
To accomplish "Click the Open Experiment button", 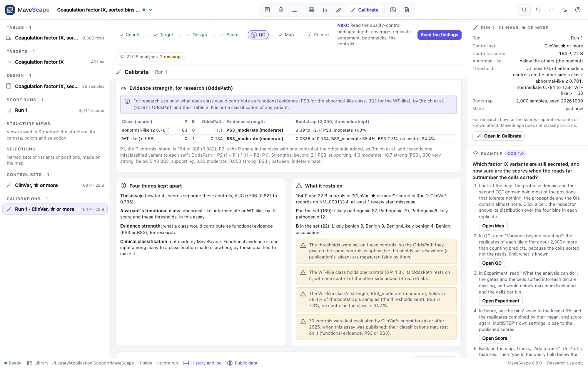I will [501, 301].
